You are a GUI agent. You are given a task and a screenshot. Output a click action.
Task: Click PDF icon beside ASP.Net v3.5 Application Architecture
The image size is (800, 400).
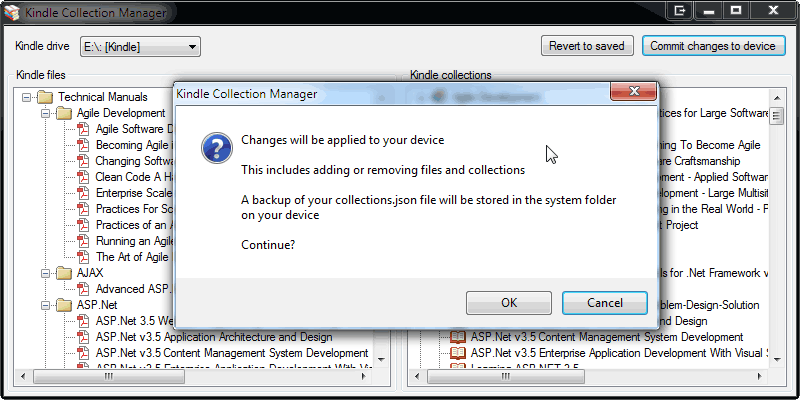(x=84, y=337)
